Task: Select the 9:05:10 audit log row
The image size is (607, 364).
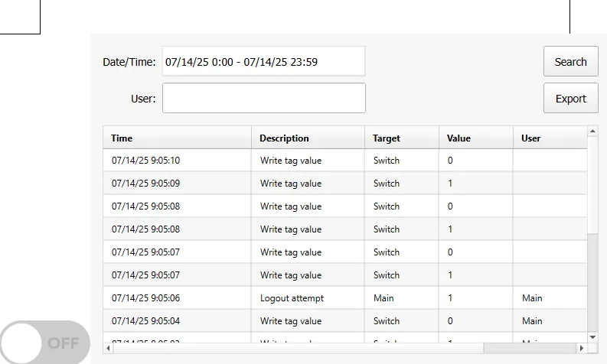Action: pyautogui.click(x=345, y=161)
